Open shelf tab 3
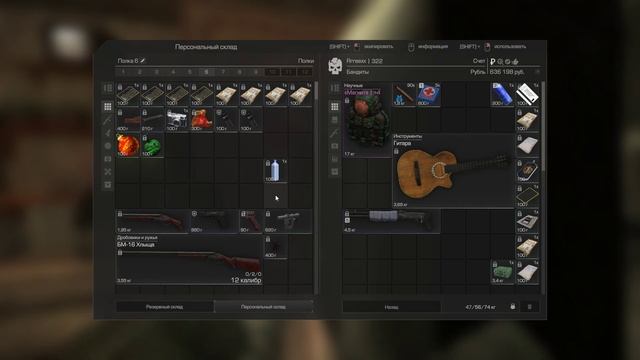The image size is (640, 360). pyautogui.click(x=157, y=72)
